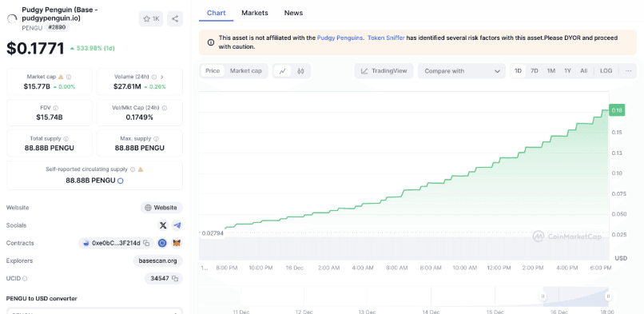
Task: Click the $27.61M volume value
Action: tap(127, 86)
